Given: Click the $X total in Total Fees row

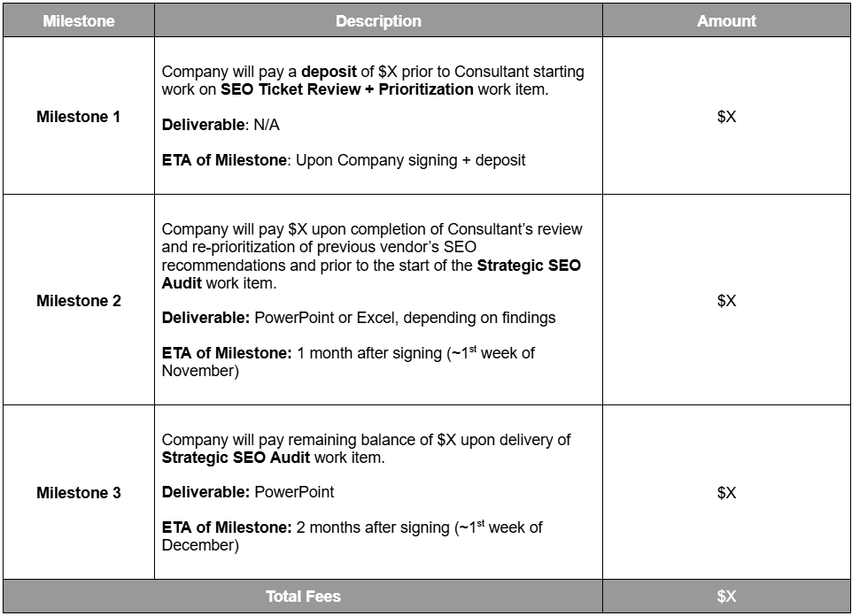Looking at the screenshot, I should (726, 597).
